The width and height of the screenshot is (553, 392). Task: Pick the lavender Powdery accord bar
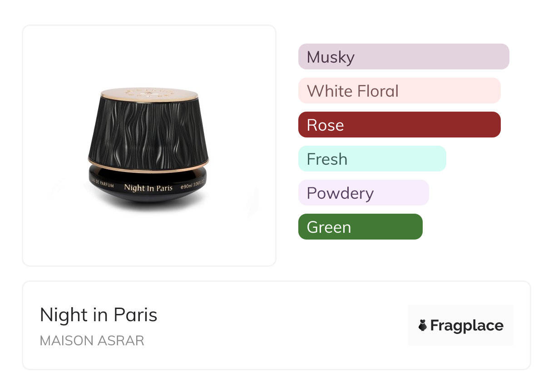[363, 193]
